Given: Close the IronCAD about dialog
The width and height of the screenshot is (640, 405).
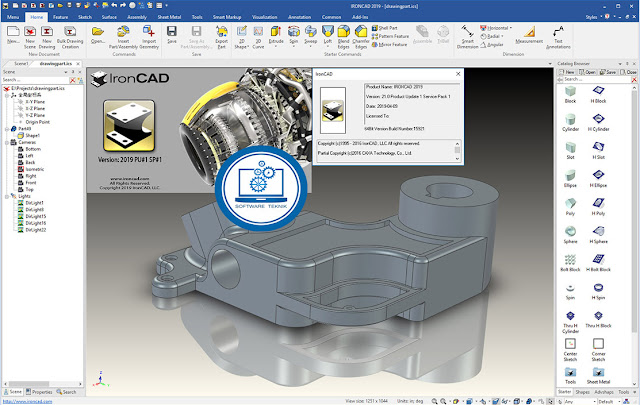Looking at the screenshot, I should [x=458, y=74].
